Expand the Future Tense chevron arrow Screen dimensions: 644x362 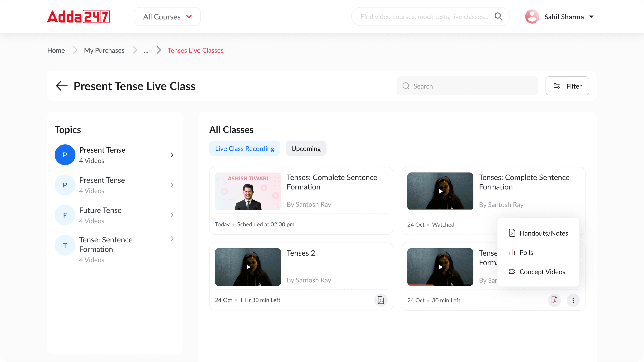tap(172, 215)
